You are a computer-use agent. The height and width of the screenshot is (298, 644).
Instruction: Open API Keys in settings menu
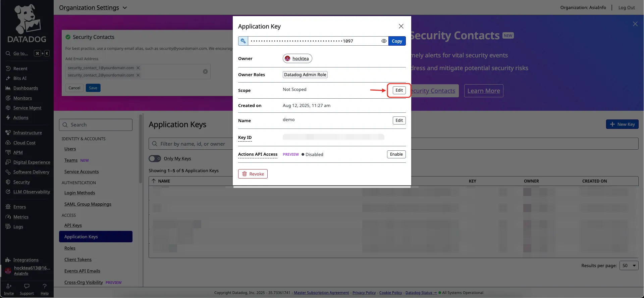point(73,226)
